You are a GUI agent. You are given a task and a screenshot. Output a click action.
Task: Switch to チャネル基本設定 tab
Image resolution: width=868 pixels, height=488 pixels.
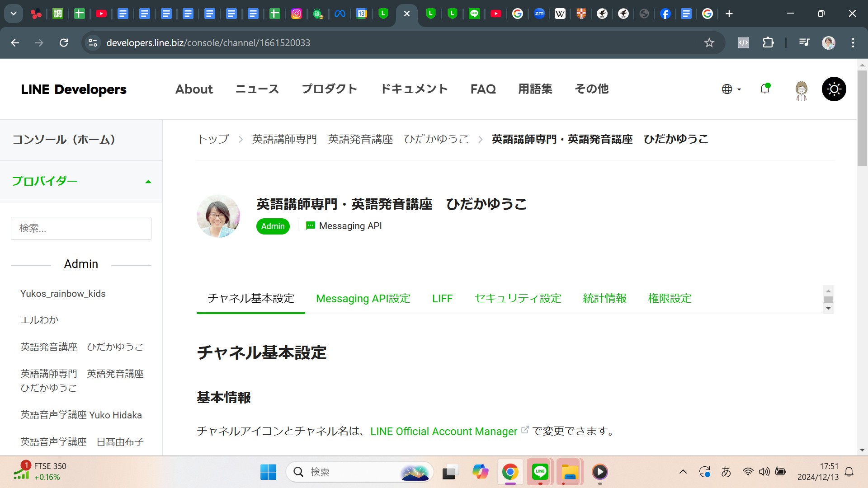point(251,299)
